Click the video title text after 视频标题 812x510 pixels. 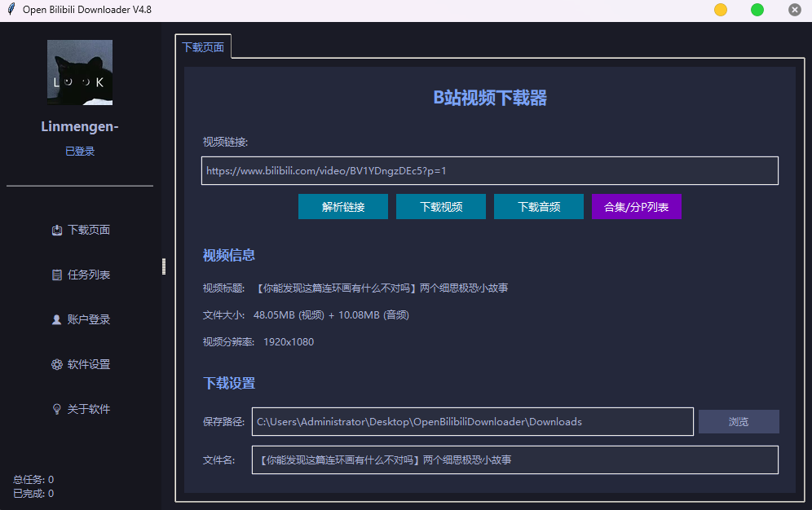tap(382, 288)
